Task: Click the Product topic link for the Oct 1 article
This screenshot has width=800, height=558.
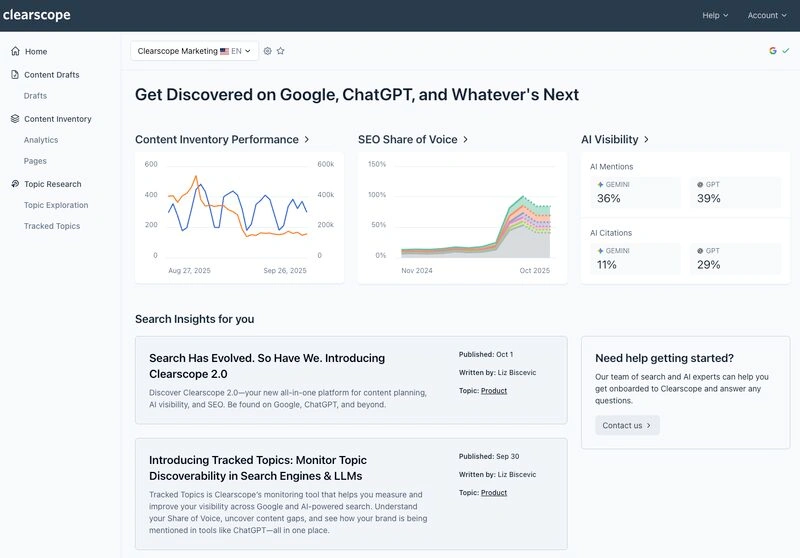Action: [x=494, y=391]
